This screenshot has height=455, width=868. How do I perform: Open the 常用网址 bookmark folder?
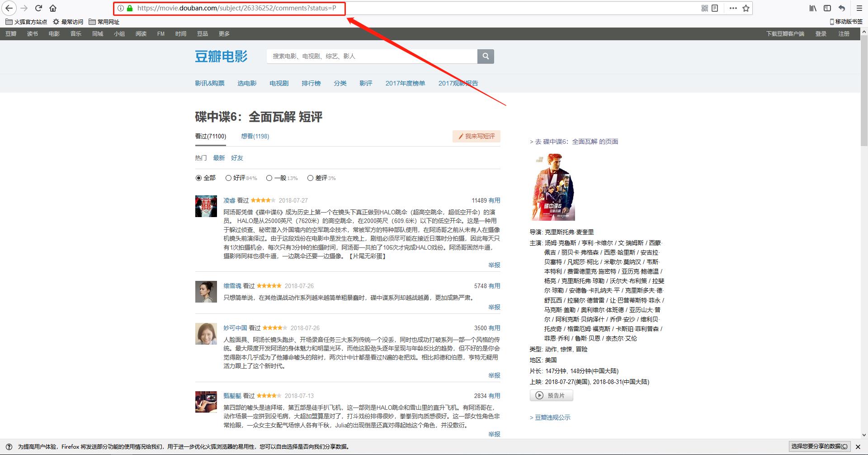tap(104, 22)
